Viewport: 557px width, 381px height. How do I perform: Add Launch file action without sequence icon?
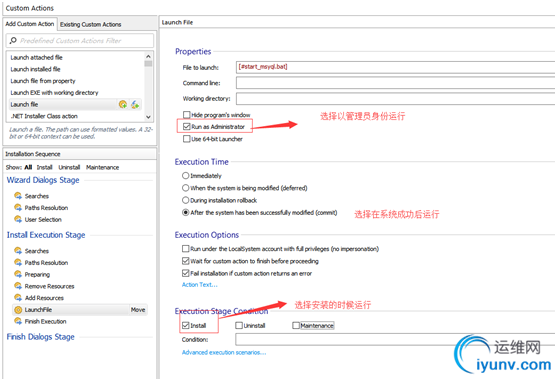[x=135, y=104]
